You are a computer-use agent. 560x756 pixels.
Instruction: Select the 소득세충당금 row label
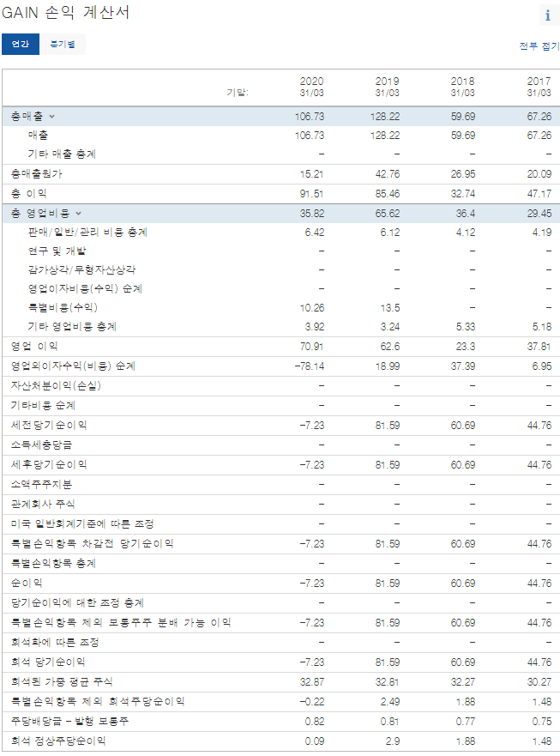[x=41, y=445]
